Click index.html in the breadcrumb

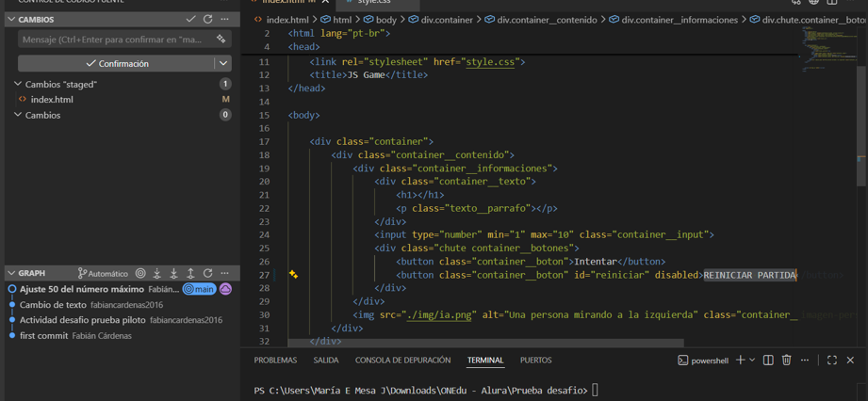(286, 20)
